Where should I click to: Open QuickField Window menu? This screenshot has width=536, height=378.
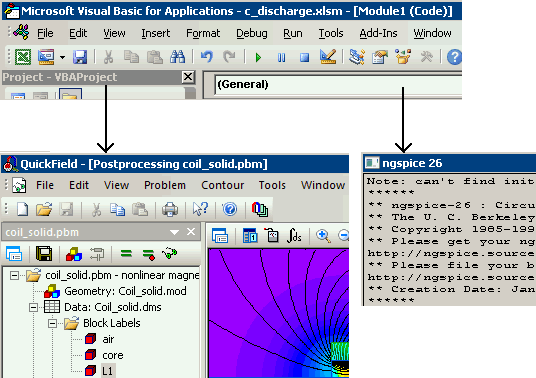click(x=323, y=185)
